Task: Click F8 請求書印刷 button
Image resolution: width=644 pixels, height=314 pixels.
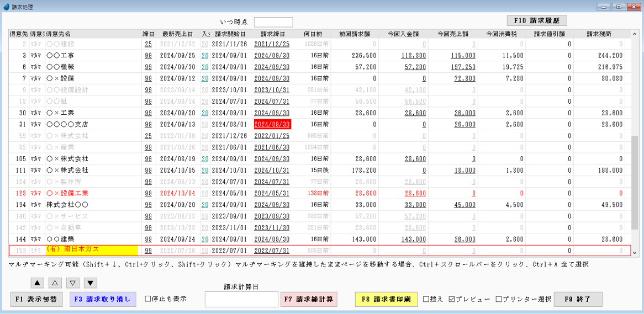Action: 387,299
